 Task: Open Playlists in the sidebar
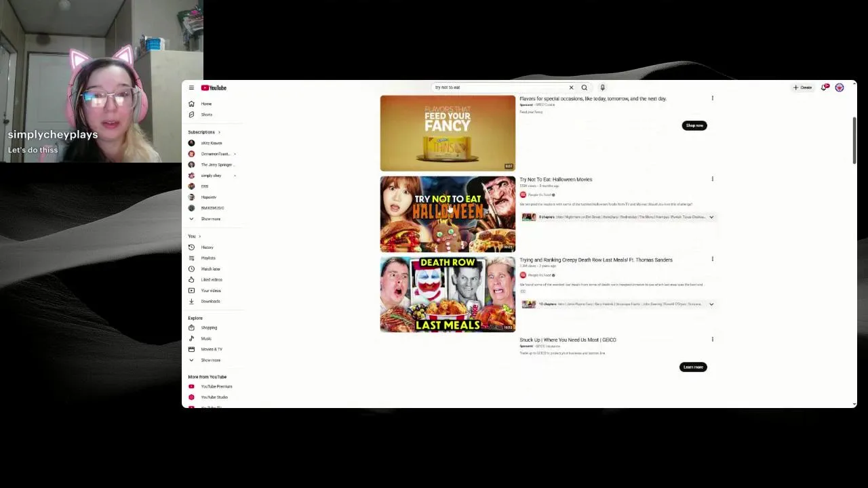(208, 258)
